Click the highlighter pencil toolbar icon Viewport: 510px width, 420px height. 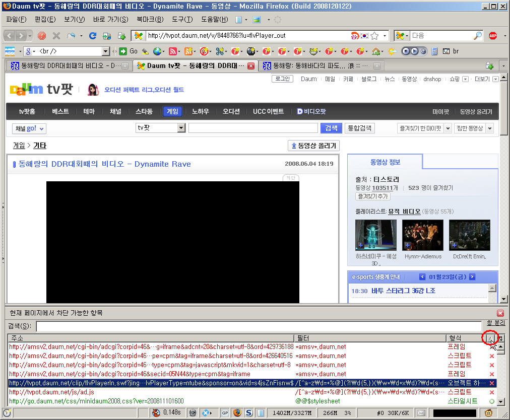coord(145,51)
